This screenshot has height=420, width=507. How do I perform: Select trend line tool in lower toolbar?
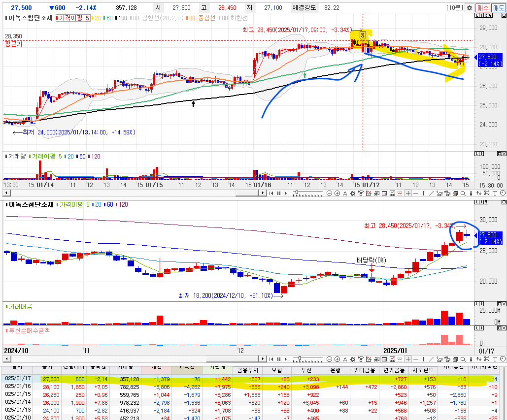[431, 359]
